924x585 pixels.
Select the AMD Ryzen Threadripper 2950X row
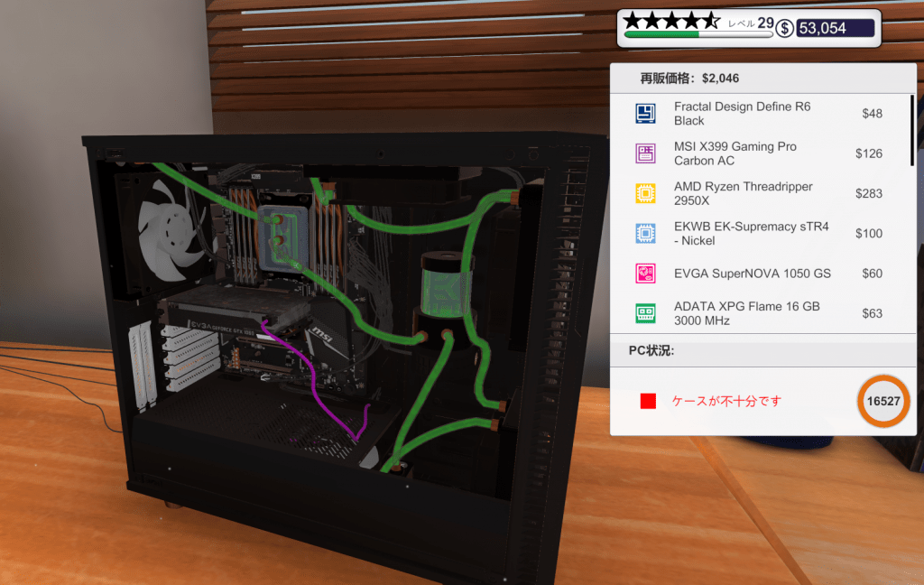pyautogui.click(x=760, y=193)
